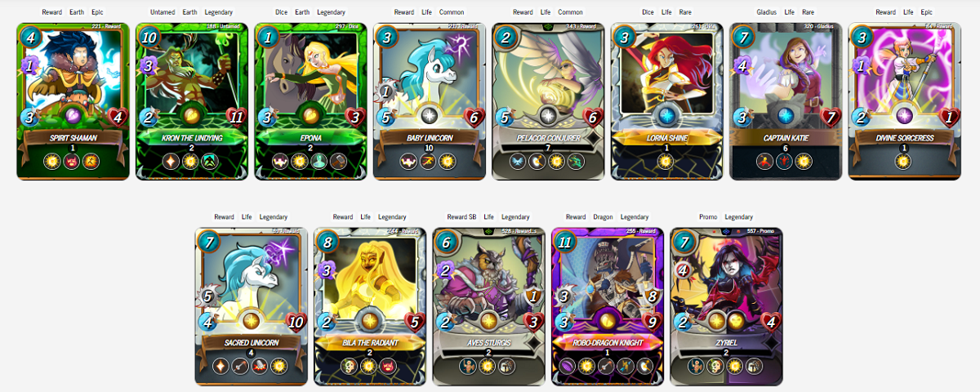The image size is (980, 392).
Task: Open the Lorna Shine card
Action: pyautogui.click(x=667, y=101)
